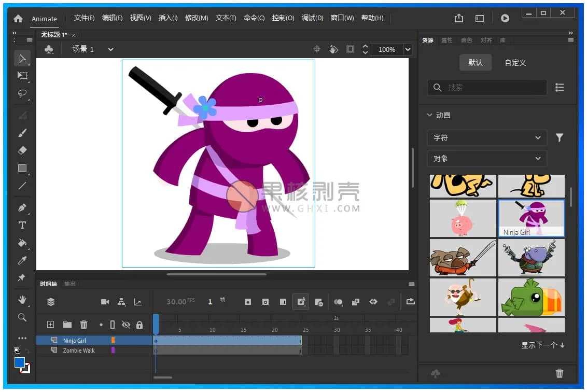Select the Eyedropper tool

tap(22, 261)
